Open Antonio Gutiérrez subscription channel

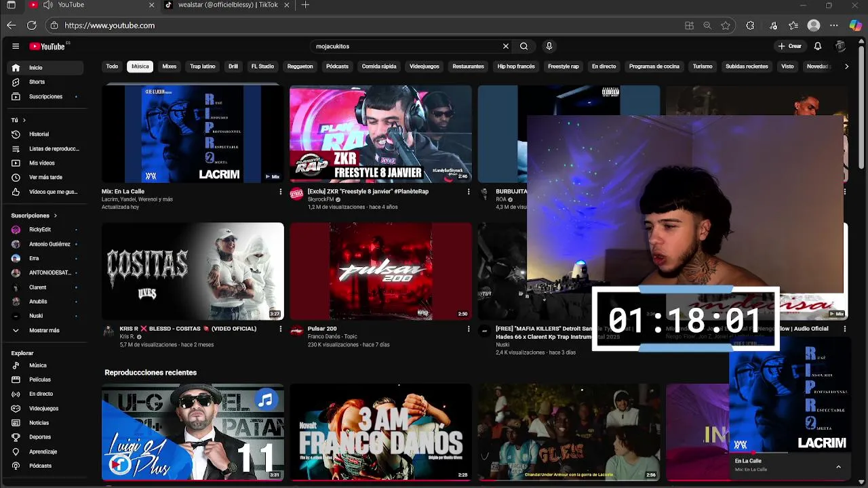[45, 244]
